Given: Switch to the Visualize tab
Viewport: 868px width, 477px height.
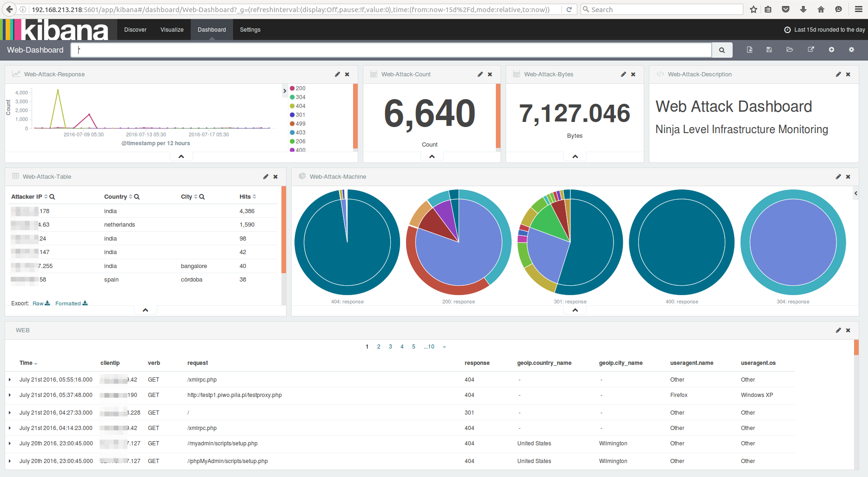Looking at the screenshot, I should [172, 29].
